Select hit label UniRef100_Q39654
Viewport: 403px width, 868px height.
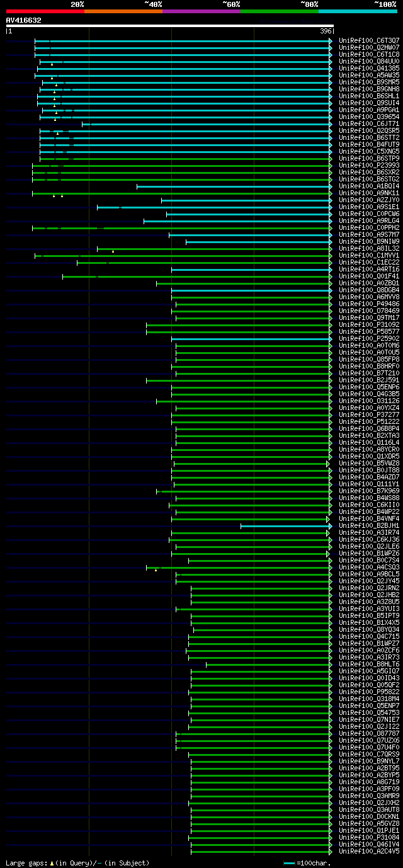[369, 117]
